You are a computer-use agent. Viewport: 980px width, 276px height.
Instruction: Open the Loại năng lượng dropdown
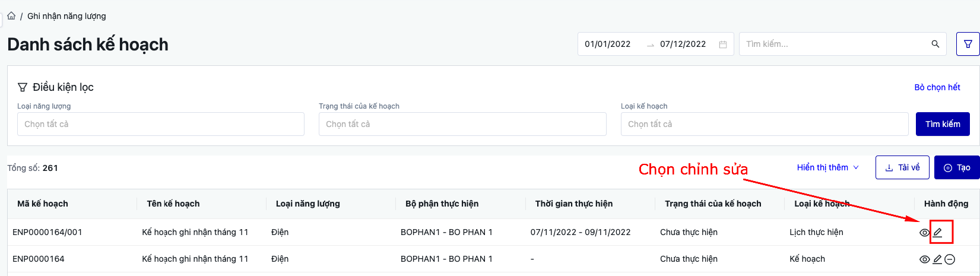coord(160,124)
